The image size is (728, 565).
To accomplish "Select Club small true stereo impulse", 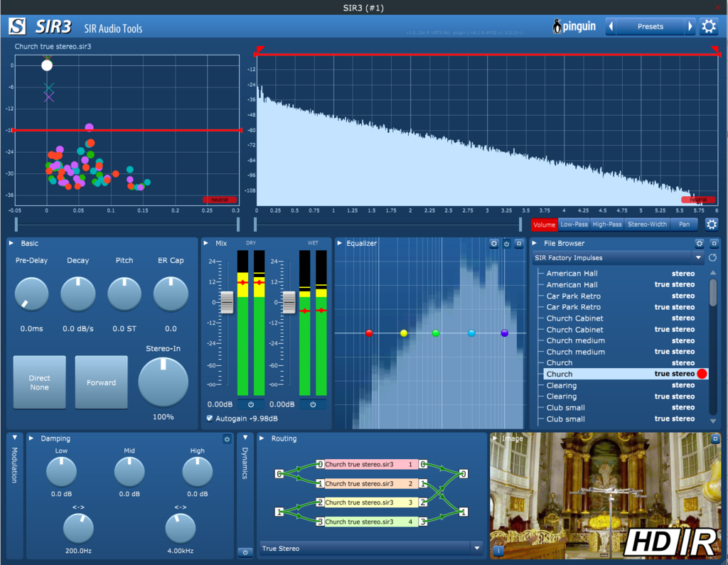I will click(x=622, y=419).
